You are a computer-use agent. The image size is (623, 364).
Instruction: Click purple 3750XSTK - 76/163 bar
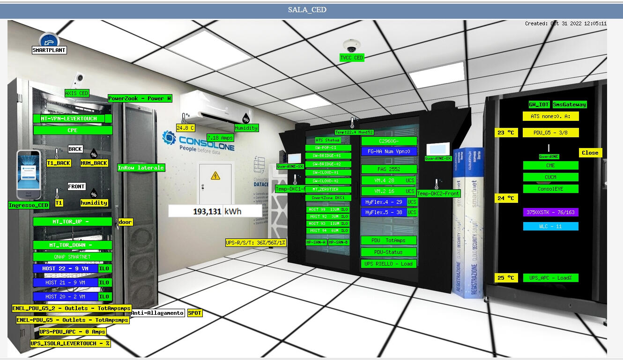coord(551,212)
